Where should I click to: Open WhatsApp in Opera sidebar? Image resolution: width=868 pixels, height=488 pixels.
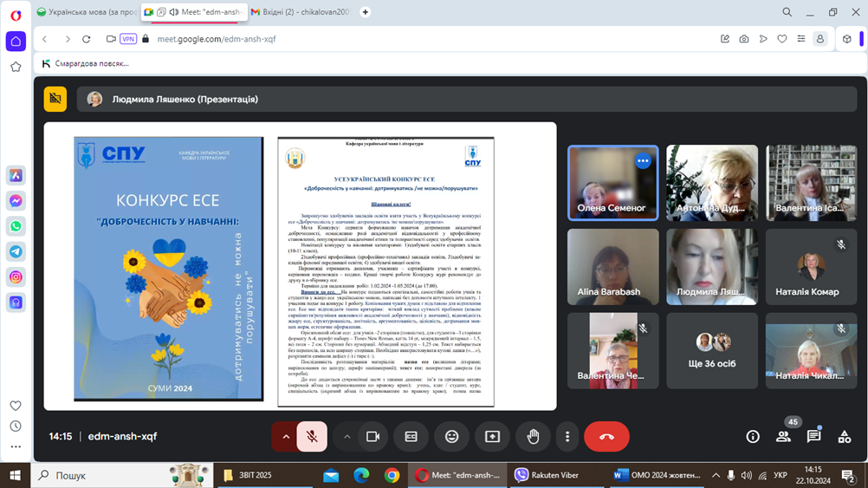(x=16, y=226)
